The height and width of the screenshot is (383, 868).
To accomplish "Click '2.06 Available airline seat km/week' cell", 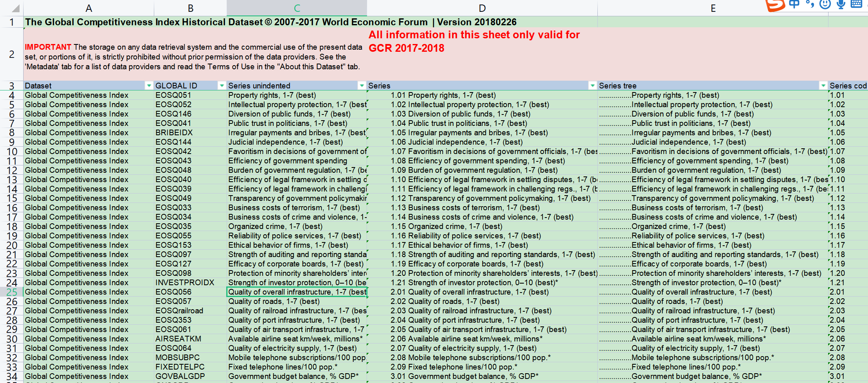I will tap(482, 339).
